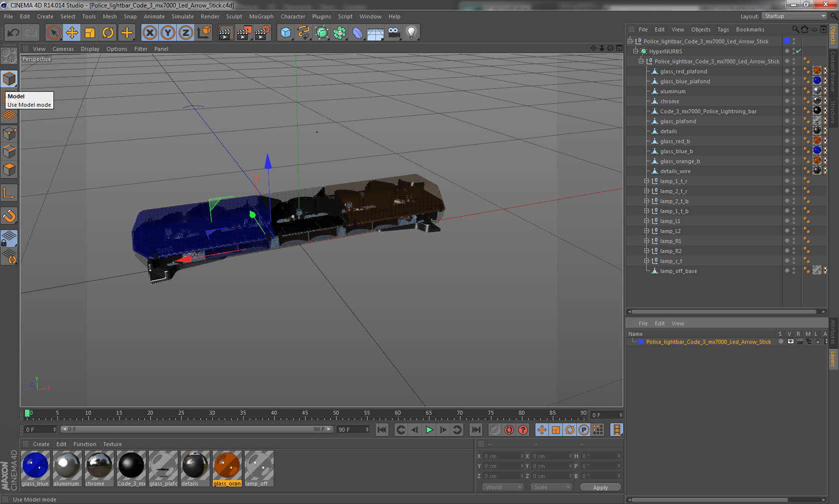Image resolution: width=839 pixels, height=504 pixels.
Task: Toggle Z-axis lock icon
Action: [x=186, y=33]
